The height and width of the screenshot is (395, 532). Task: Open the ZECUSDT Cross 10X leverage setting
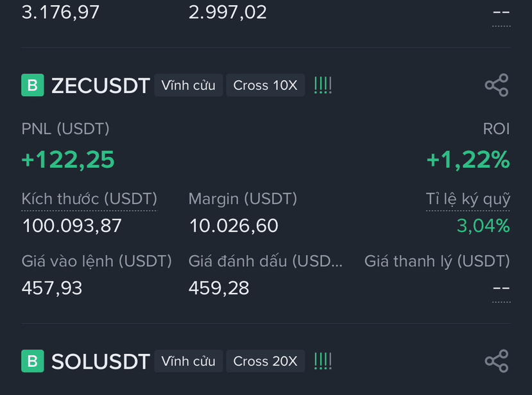[x=265, y=85]
